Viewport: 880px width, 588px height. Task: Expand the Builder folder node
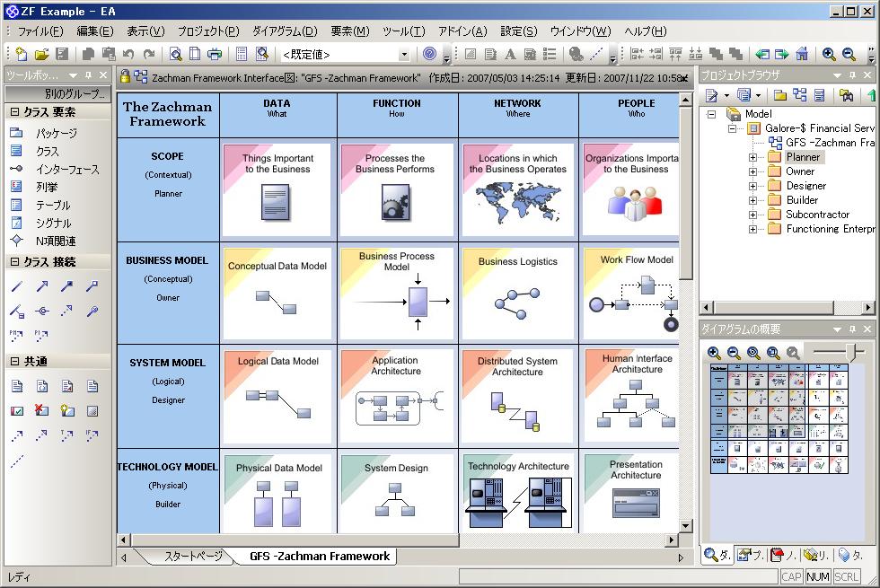[x=752, y=200]
